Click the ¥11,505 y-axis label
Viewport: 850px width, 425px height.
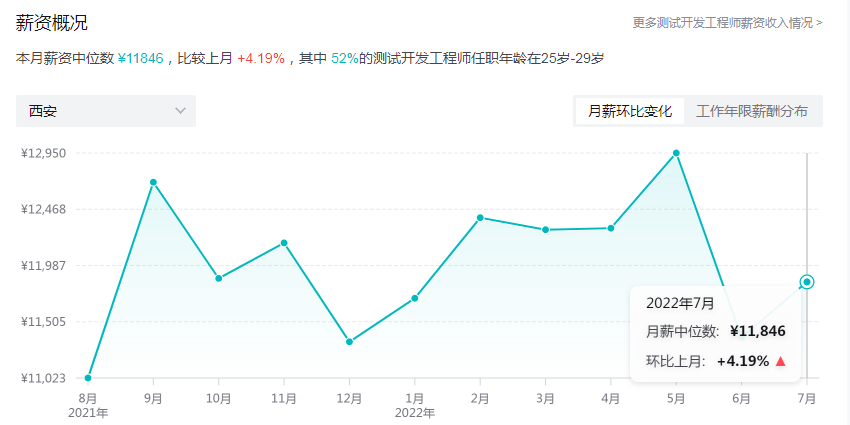click(43, 322)
